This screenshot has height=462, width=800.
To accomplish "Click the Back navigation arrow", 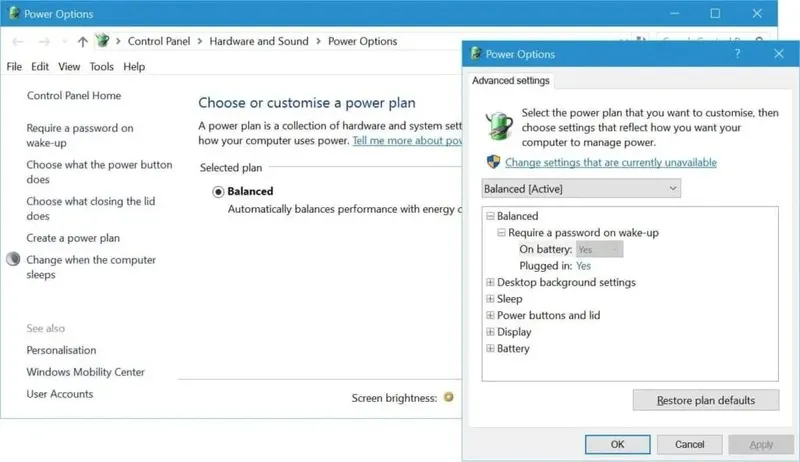I will [17, 41].
